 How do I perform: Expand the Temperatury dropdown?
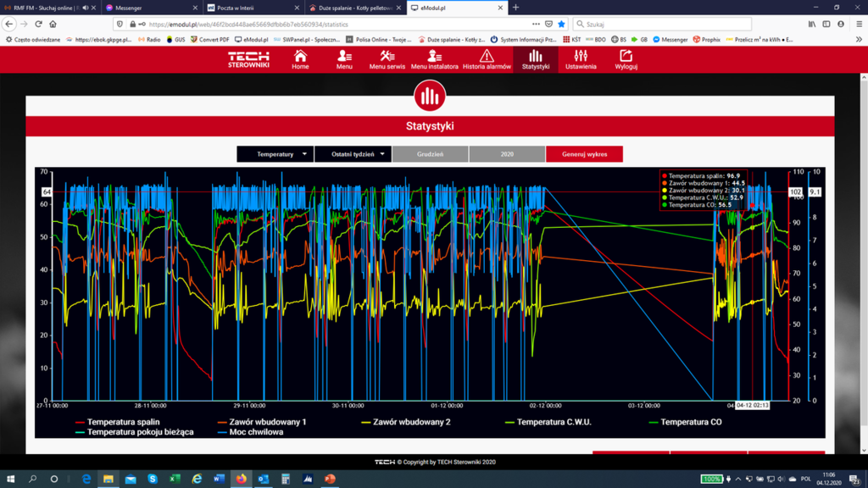click(x=275, y=154)
